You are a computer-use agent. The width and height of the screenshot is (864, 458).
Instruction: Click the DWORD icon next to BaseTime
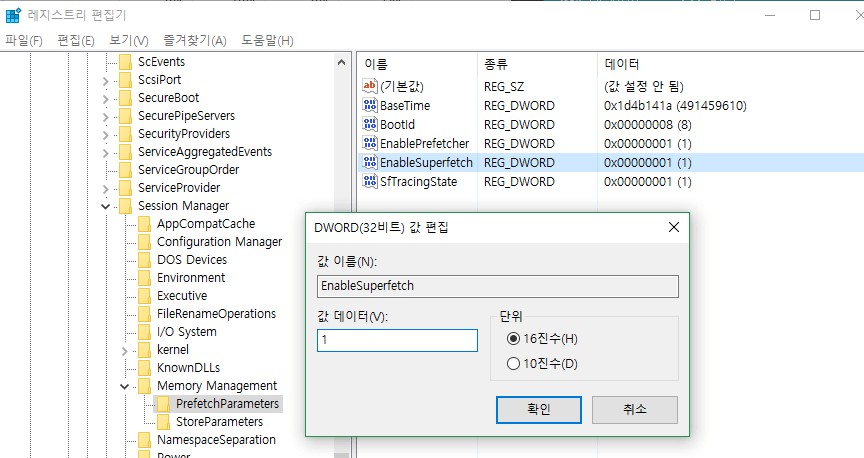pos(369,106)
